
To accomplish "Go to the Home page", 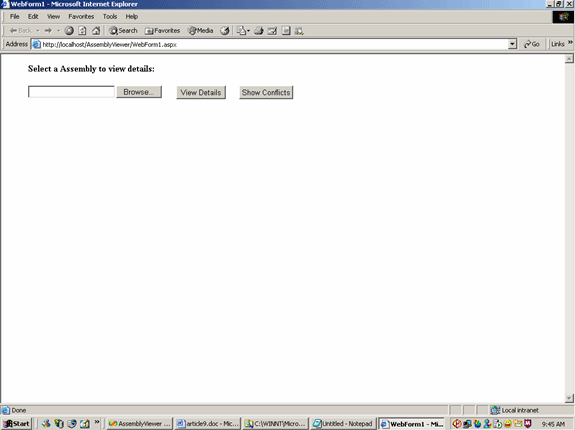I will tap(96, 31).
